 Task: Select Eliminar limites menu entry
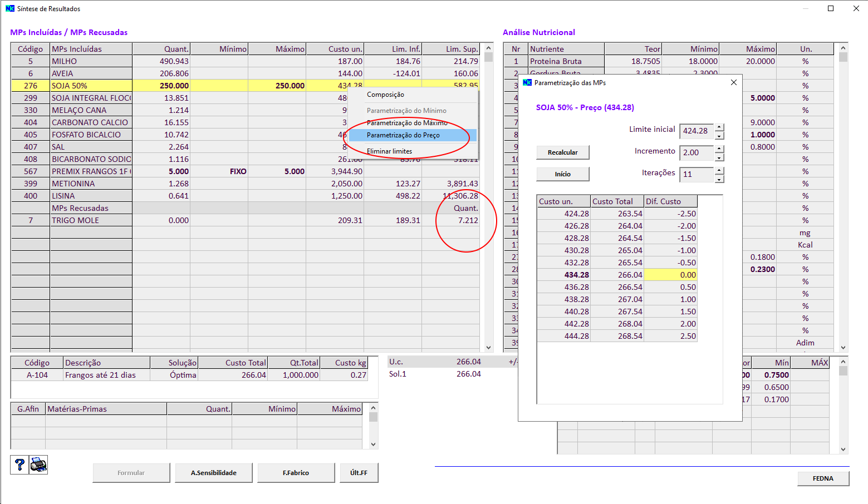389,151
